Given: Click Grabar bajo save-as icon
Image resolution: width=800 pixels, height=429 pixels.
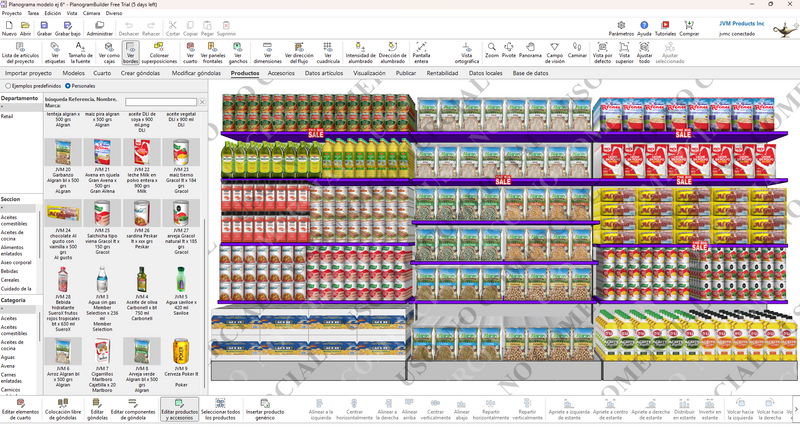Looking at the screenshot, I should click(x=67, y=28).
